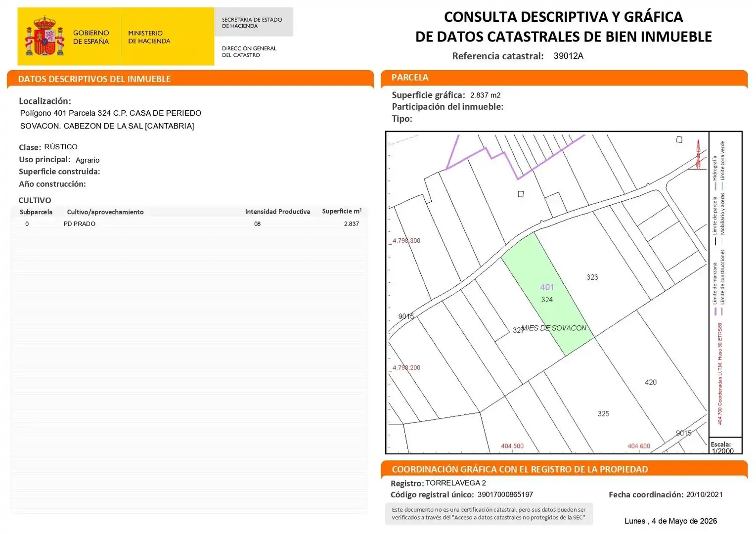Click the 4.798.200 coordinate label on map
Image resolution: width=756 pixels, height=534 pixels.
click(x=406, y=368)
